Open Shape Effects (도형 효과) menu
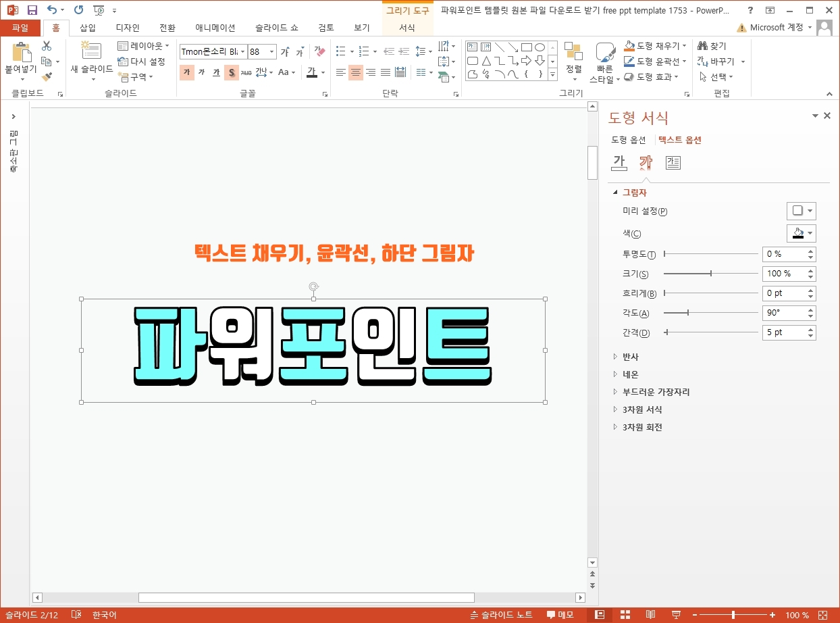This screenshot has width=840, height=623. (651, 77)
